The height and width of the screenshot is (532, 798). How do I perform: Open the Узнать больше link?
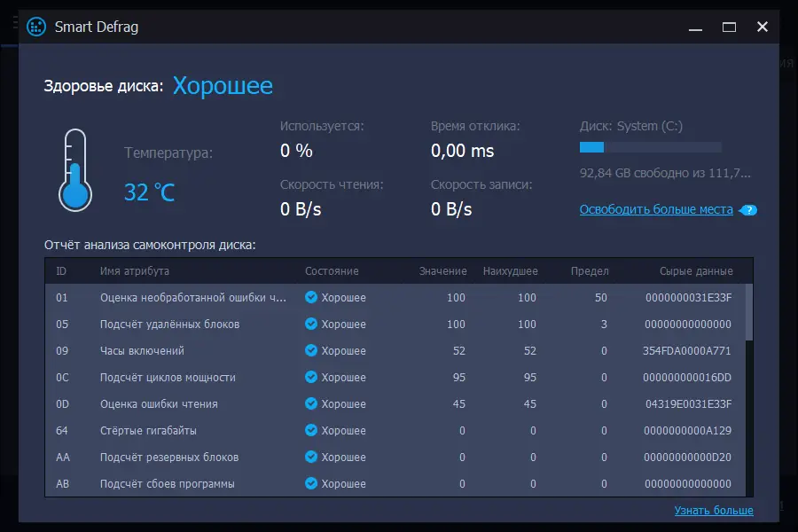coord(714,510)
